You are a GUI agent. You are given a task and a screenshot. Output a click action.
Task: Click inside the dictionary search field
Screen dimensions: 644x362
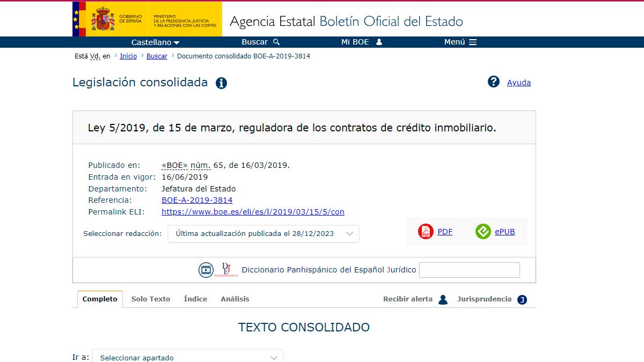pyautogui.click(x=469, y=270)
